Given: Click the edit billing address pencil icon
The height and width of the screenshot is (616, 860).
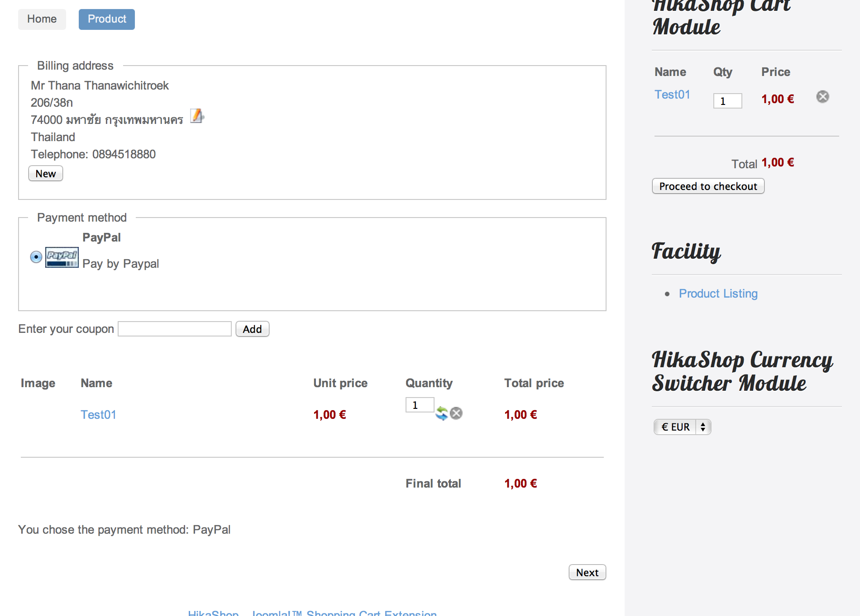Looking at the screenshot, I should tap(197, 116).
